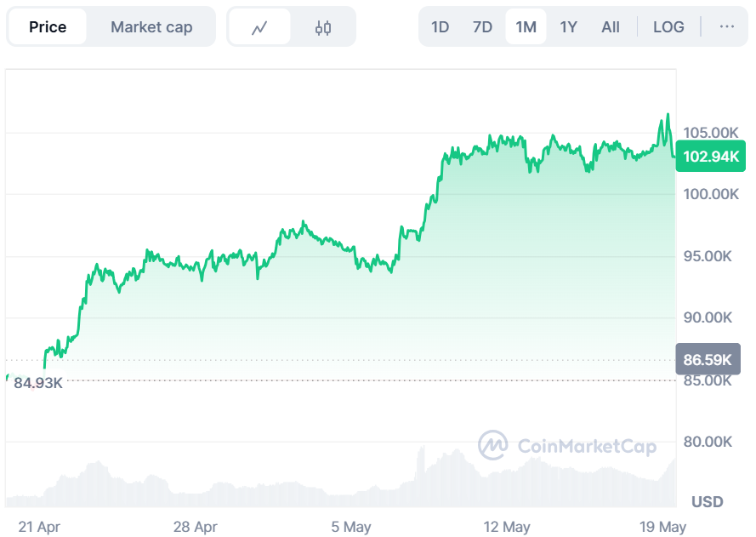Click the 5 May date label
Image resolution: width=756 pixels, height=537 pixels.
[x=351, y=527]
